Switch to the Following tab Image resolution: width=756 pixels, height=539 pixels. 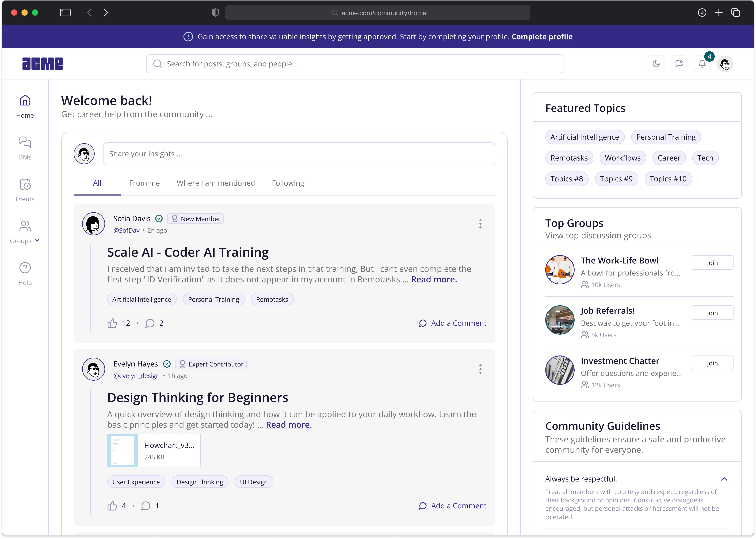tap(288, 183)
